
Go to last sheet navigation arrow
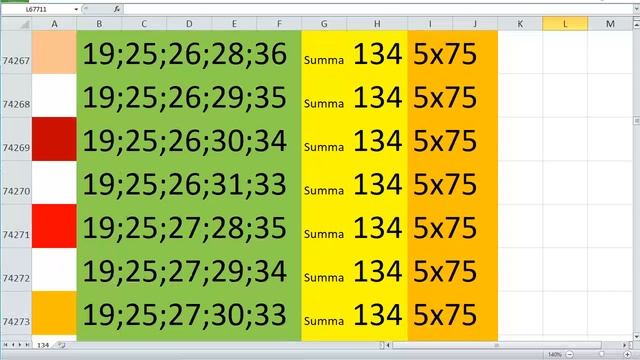tap(27, 345)
